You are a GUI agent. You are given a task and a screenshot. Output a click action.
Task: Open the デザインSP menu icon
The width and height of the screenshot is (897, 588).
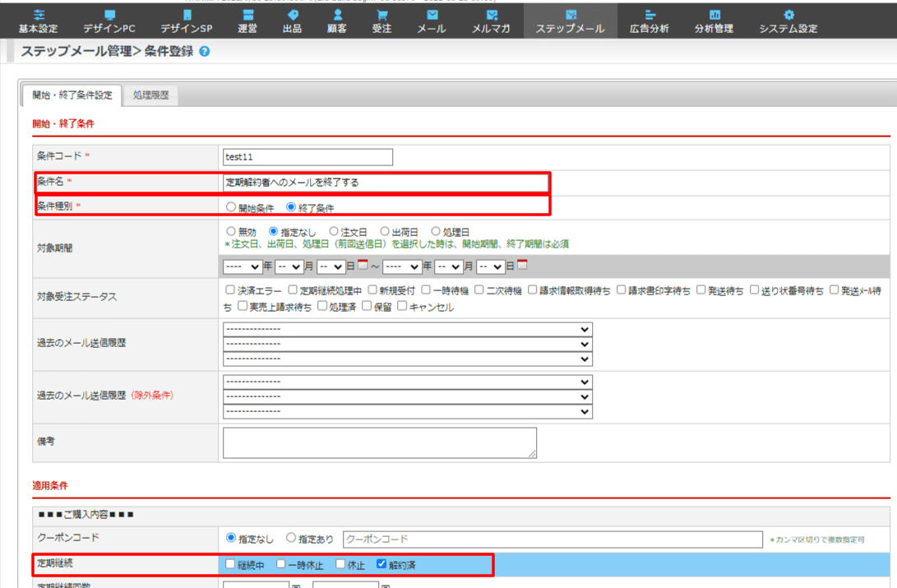click(x=187, y=15)
